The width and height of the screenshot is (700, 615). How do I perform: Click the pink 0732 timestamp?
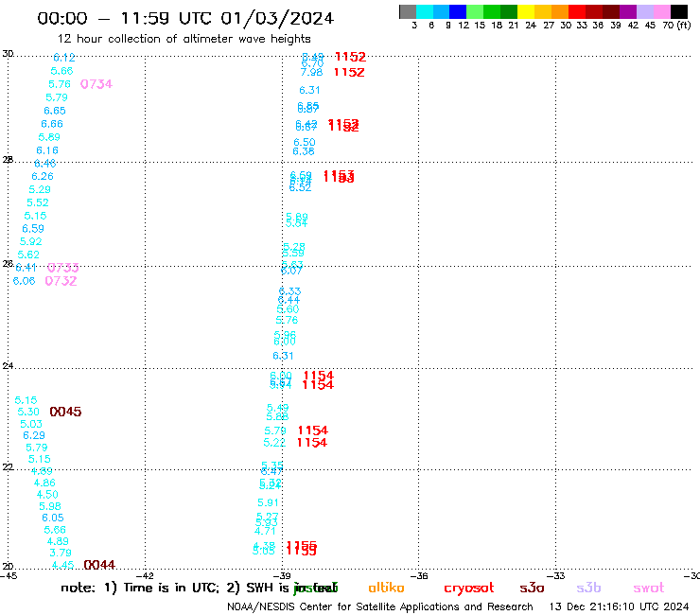[x=61, y=281]
